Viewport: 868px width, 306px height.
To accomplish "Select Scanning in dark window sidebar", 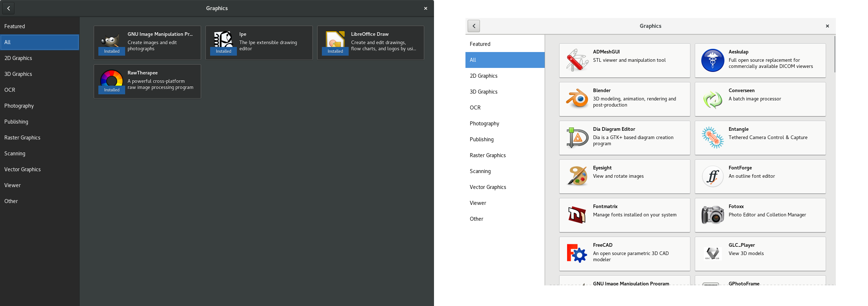I will pyautogui.click(x=40, y=154).
